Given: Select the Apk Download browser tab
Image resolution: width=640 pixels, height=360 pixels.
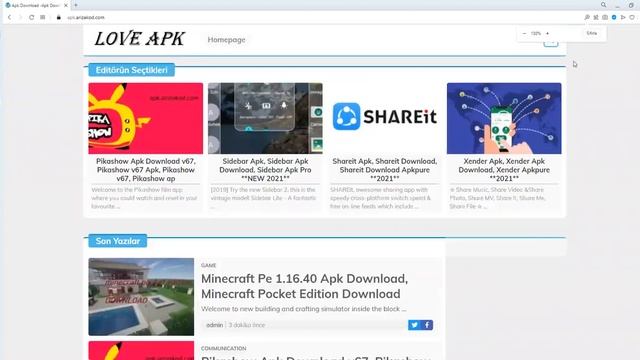Looking at the screenshot, I should coord(36,6).
